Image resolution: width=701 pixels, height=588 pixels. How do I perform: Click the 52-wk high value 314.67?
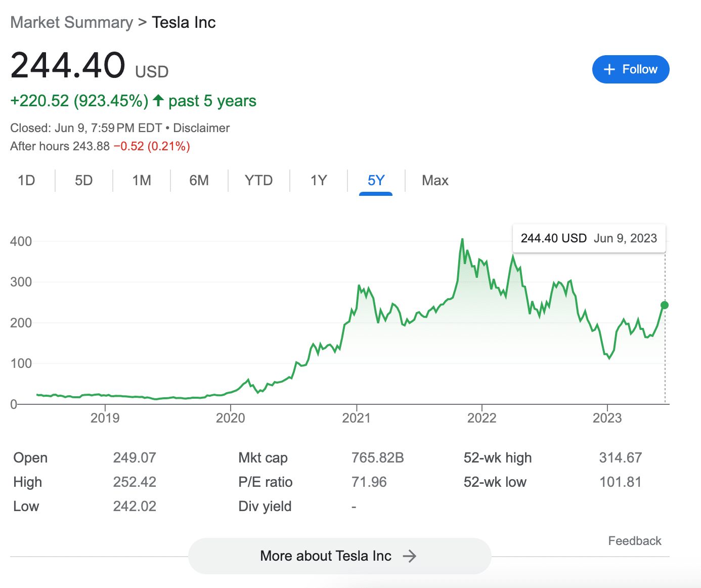coord(621,458)
